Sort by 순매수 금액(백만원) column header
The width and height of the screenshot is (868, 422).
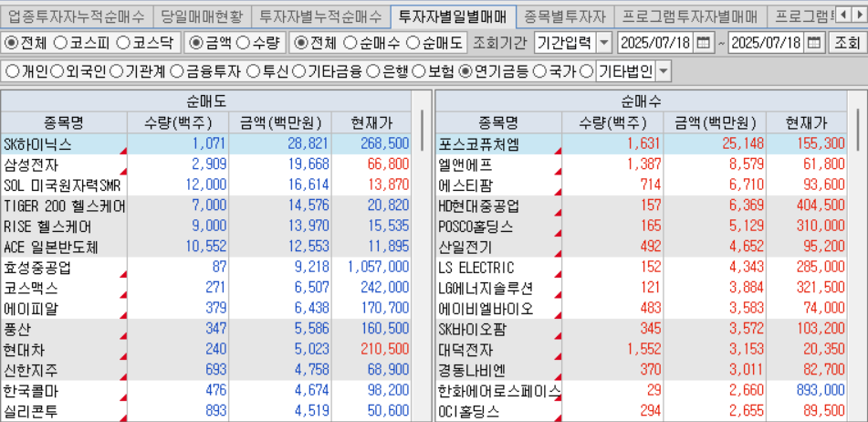tap(716, 122)
